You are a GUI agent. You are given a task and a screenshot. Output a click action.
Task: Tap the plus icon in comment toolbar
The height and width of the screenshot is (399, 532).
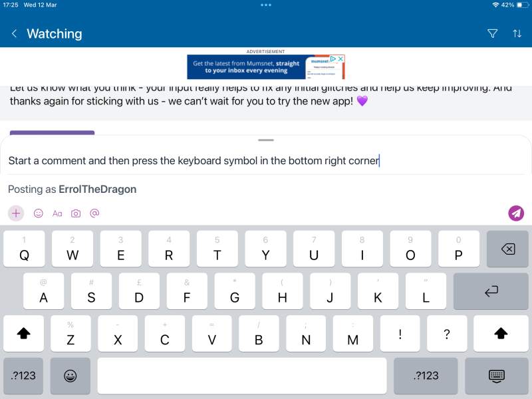tap(16, 213)
